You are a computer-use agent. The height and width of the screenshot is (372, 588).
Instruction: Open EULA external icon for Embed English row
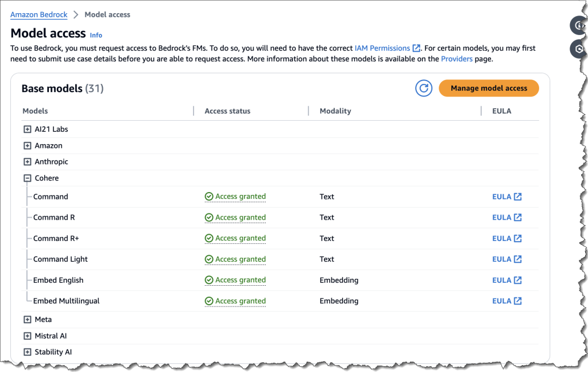point(517,280)
